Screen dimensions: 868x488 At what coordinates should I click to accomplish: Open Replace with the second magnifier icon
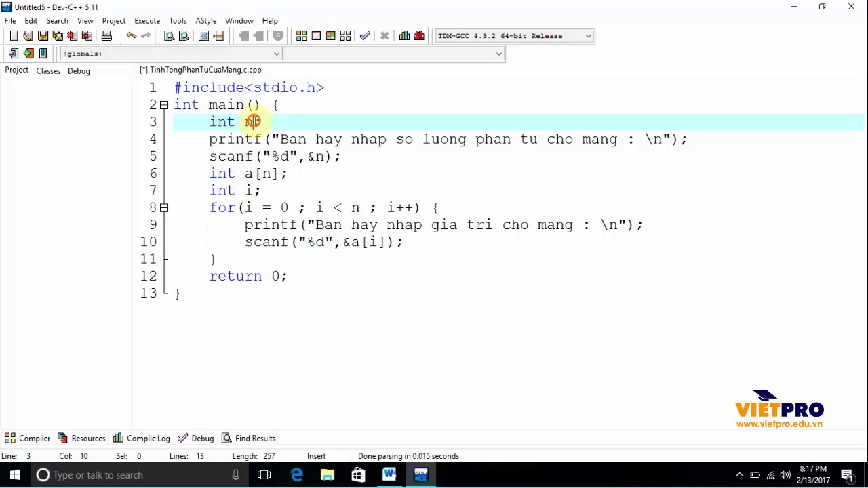point(184,36)
